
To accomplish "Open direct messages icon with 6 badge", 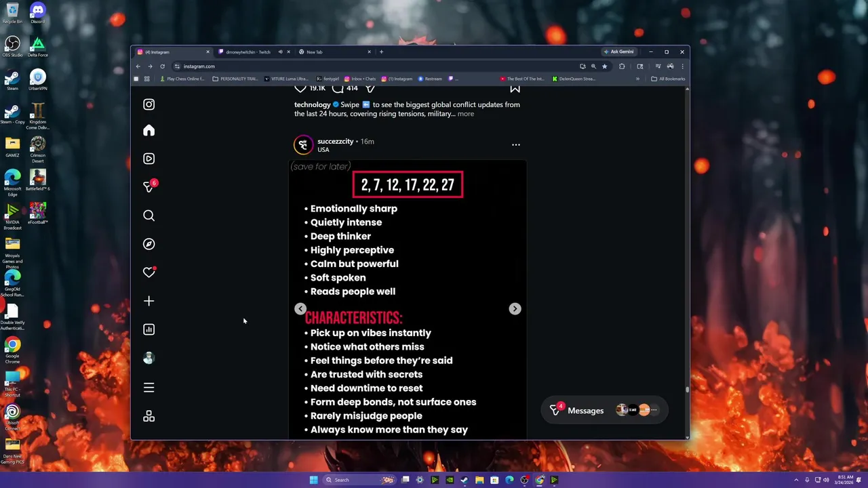I will (x=149, y=186).
